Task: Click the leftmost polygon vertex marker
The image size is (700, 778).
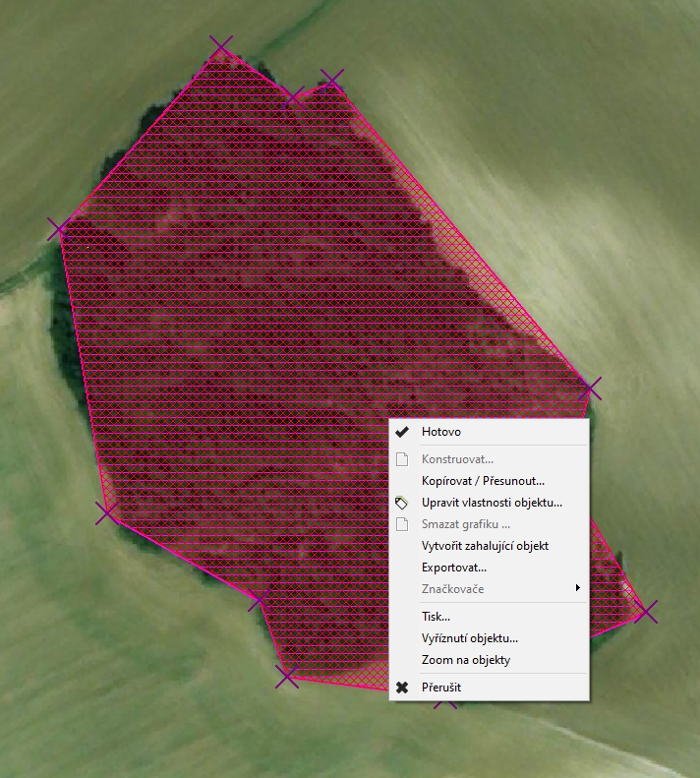Action: pyautogui.click(x=60, y=229)
